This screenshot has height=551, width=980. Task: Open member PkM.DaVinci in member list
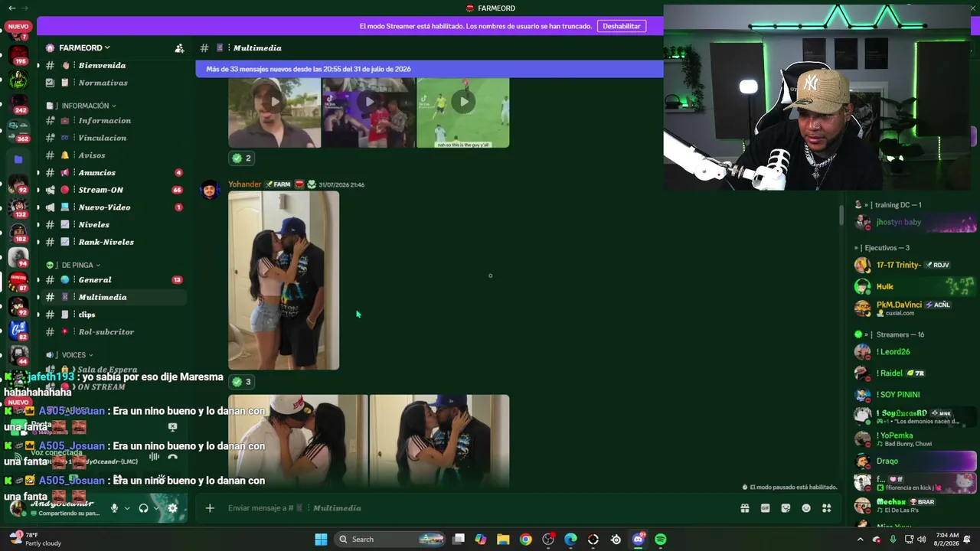pyautogui.click(x=915, y=308)
